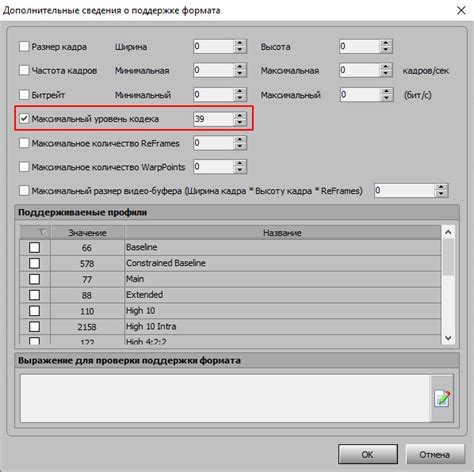
Task: Tick the Baseline profile checkbox
Action: (x=34, y=247)
